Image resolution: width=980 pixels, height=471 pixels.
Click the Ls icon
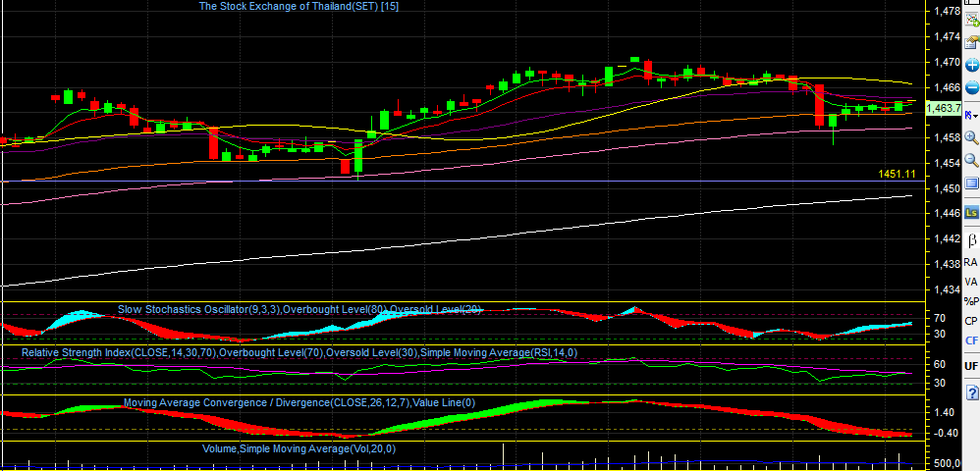pos(972,213)
